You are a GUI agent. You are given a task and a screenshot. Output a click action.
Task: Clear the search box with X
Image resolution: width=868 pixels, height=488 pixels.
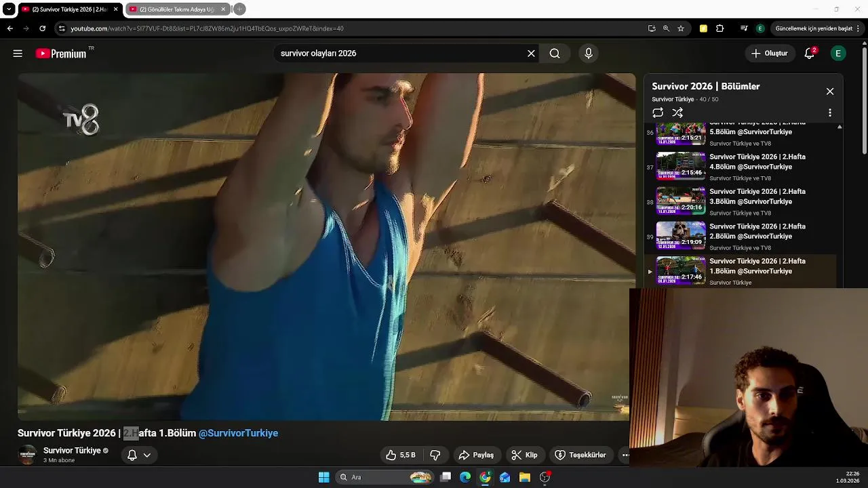[531, 54]
